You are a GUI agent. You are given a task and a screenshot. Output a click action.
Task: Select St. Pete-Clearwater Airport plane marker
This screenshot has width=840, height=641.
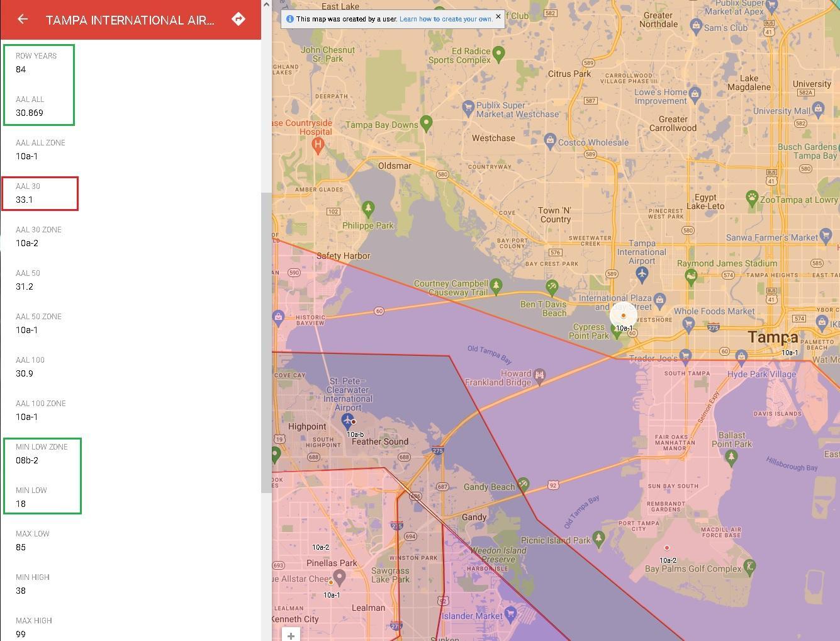tap(346, 420)
